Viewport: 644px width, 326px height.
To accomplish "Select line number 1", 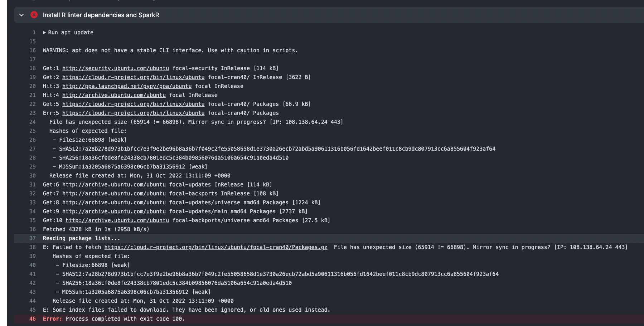I will point(34,33).
